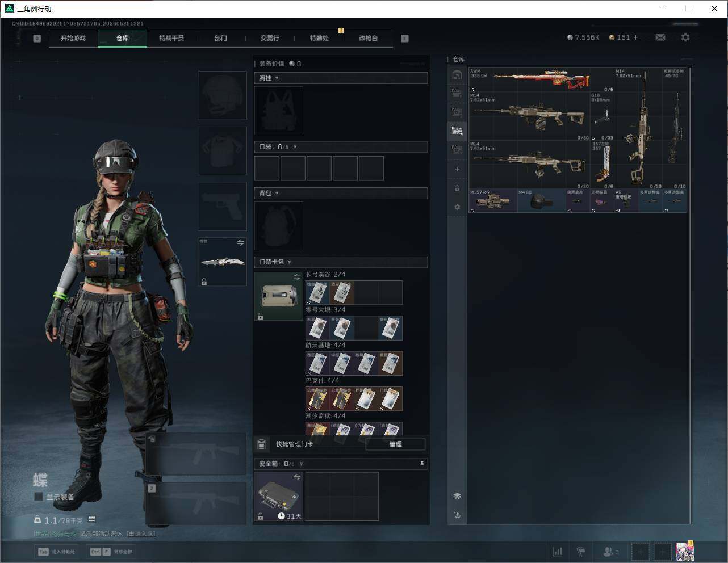Toggle the 显示装备 checkbox
Viewport: 728px width, 563px height.
point(39,497)
